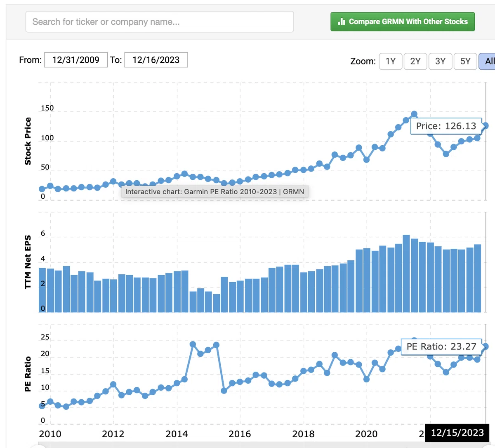The height and width of the screenshot is (448, 495).
Task: Click the last stock price data point
Action: 486,125
